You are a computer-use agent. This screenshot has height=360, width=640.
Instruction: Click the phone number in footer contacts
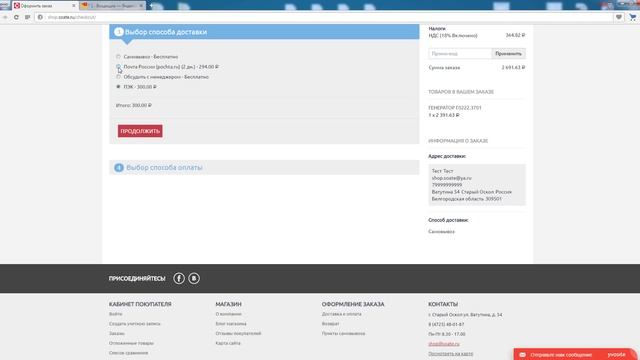pyautogui.click(x=446, y=324)
